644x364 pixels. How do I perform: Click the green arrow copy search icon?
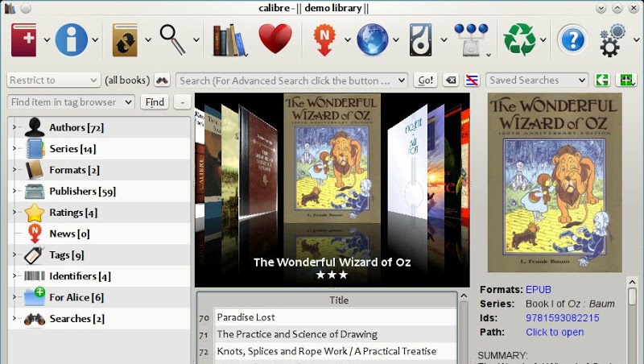[602, 80]
